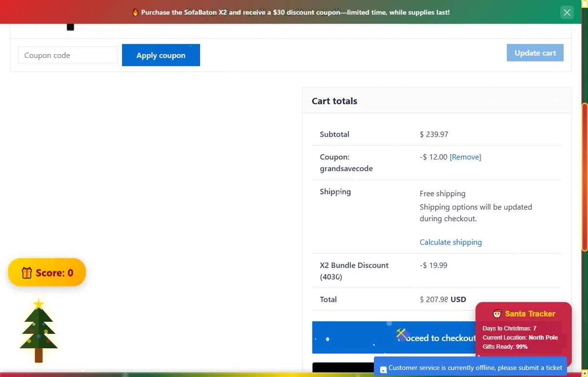
Task: Click the Santa face icon in Santa Tracker
Action: [x=497, y=314]
